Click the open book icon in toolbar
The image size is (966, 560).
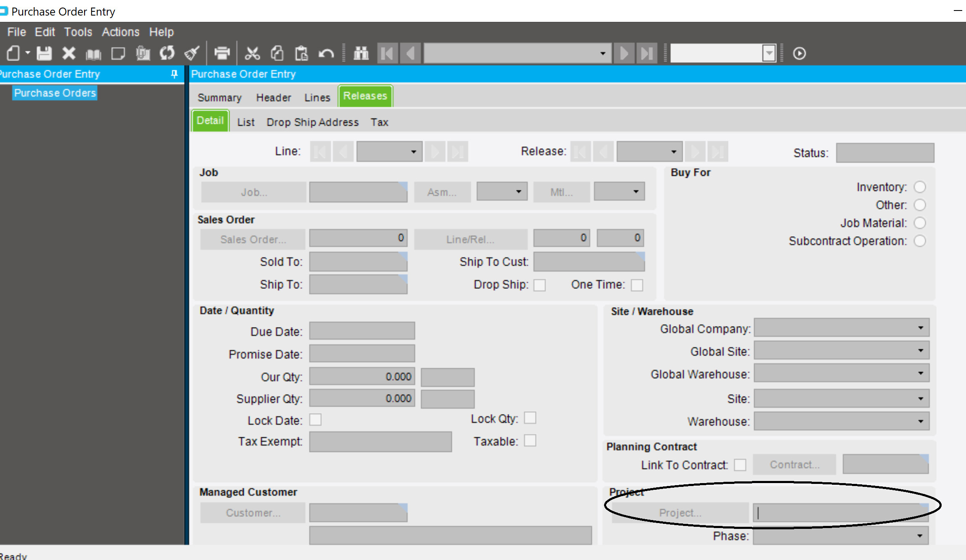(93, 54)
